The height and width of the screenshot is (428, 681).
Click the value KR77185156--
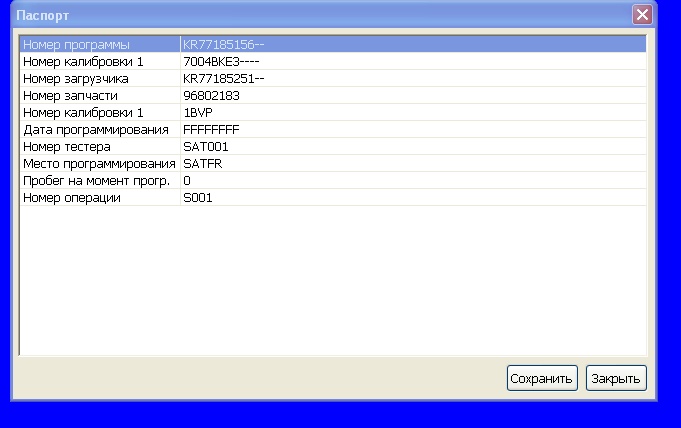[222, 45]
